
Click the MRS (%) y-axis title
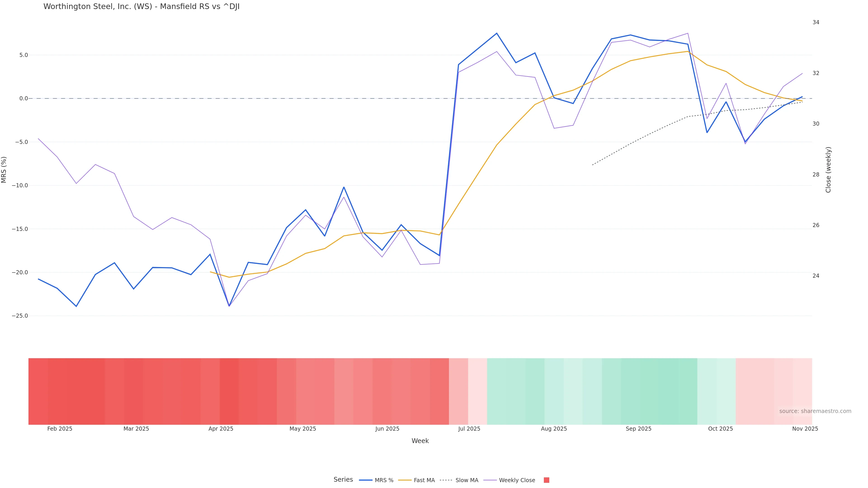4,170
